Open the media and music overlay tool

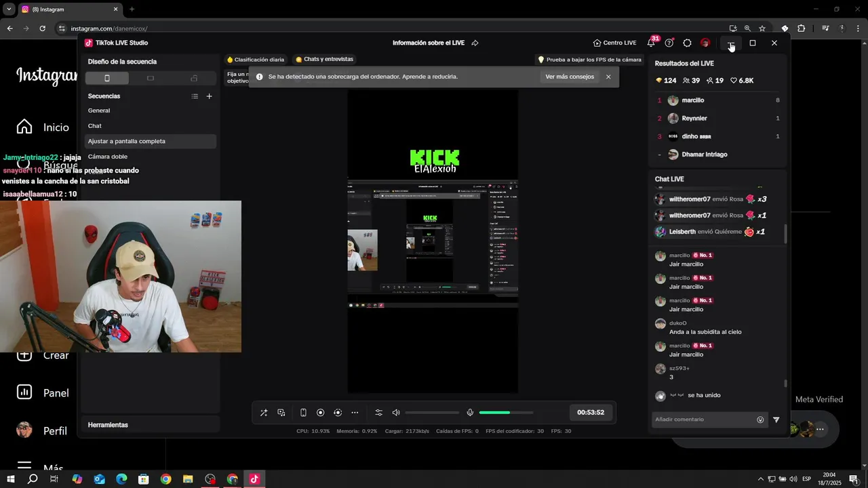pos(281,413)
